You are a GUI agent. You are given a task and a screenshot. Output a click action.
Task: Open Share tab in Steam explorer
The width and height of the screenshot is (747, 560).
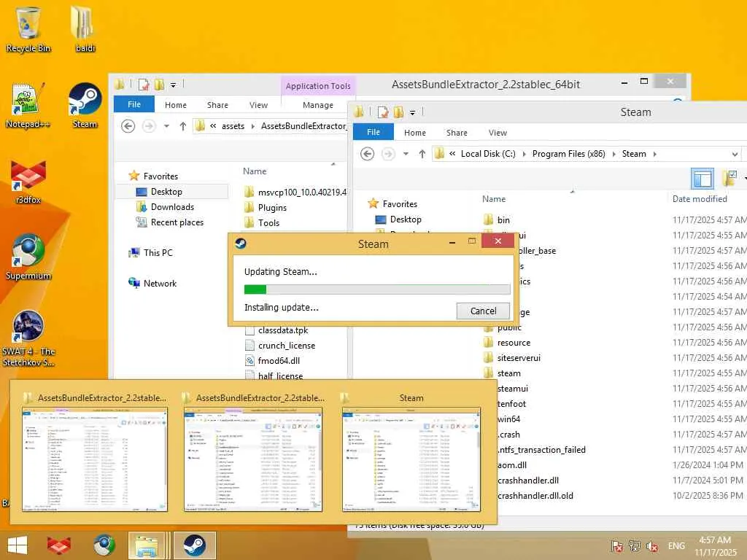point(457,133)
